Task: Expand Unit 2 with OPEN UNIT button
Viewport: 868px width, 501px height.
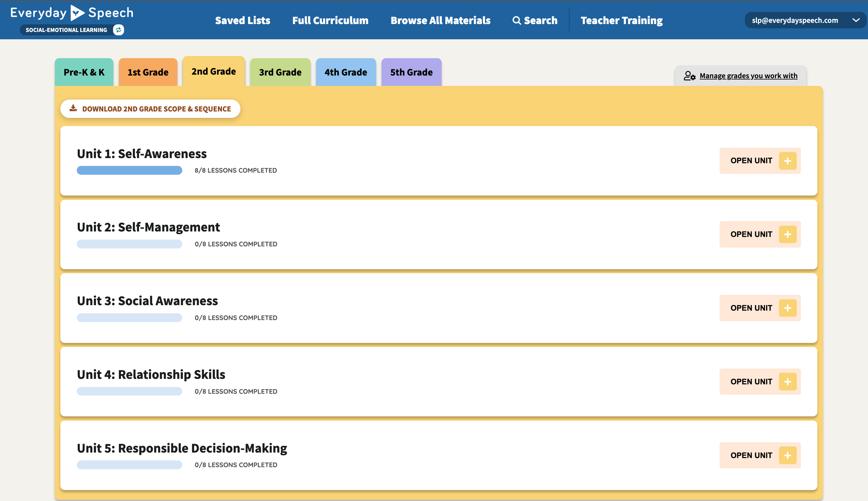Action: pyautogui.click(x=760, y=234)
